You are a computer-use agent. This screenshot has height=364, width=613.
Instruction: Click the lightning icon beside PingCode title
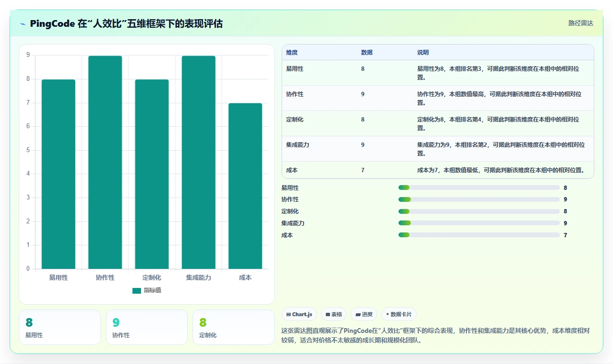(x=23, y=24)
